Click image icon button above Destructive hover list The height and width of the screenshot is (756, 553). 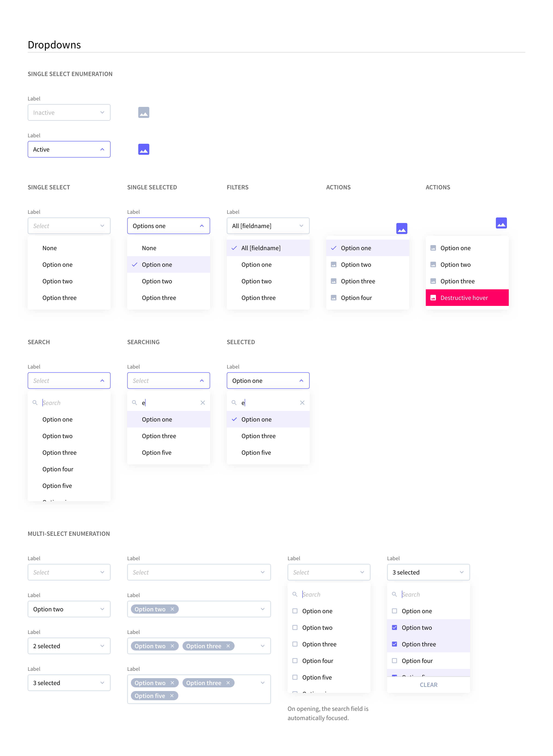pyautogui.click(x=501, y=223)
